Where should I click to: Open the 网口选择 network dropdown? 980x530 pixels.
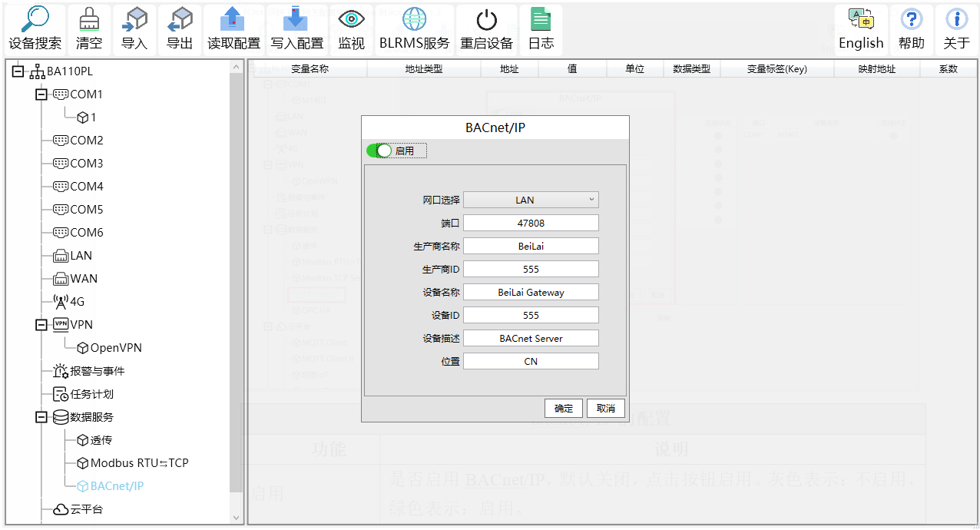coord(531,199)
